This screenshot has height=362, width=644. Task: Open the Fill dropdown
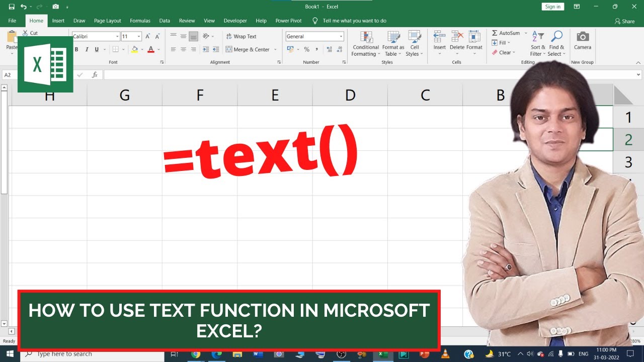pyautogui.click(x=501, y=43)
